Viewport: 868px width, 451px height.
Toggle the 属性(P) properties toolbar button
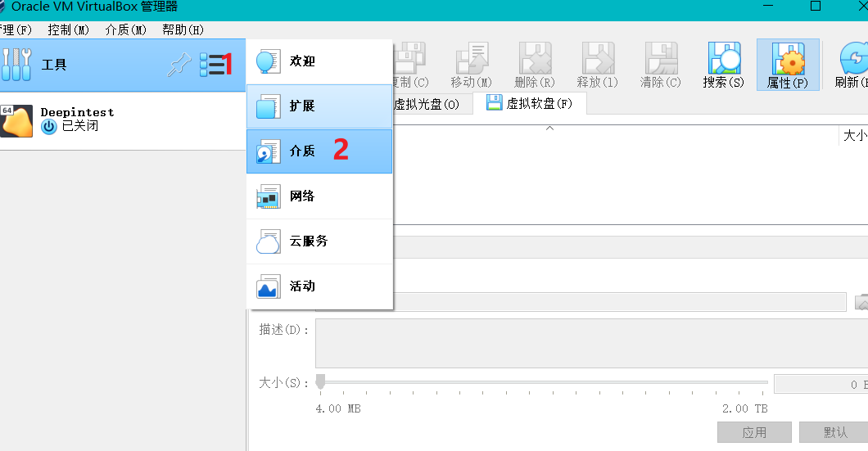pos(788,65)
